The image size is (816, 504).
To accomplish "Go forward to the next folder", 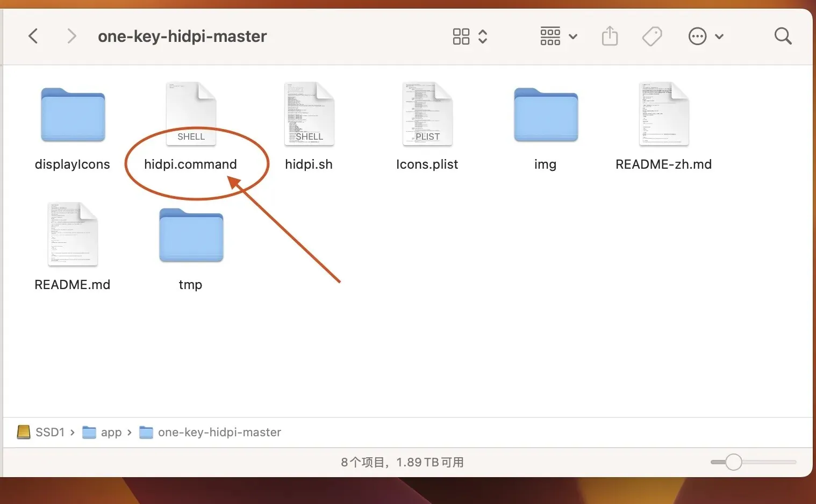I will 71,36.
